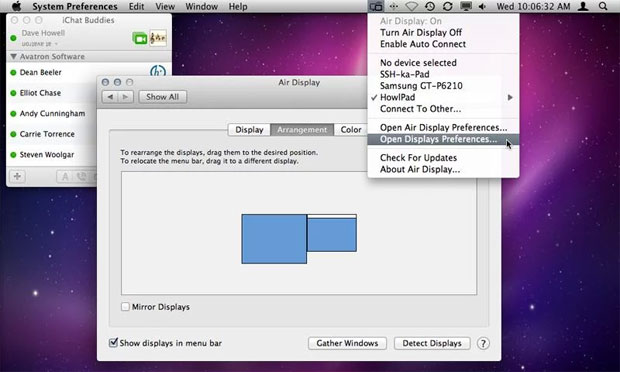
Task: Choose Connect To Other...
Action: [443, 109]
